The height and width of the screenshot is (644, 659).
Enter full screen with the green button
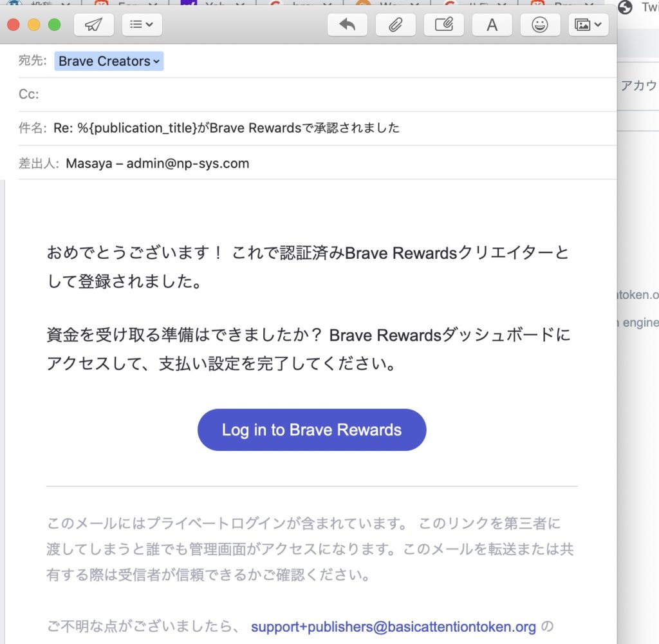(55, 25)
